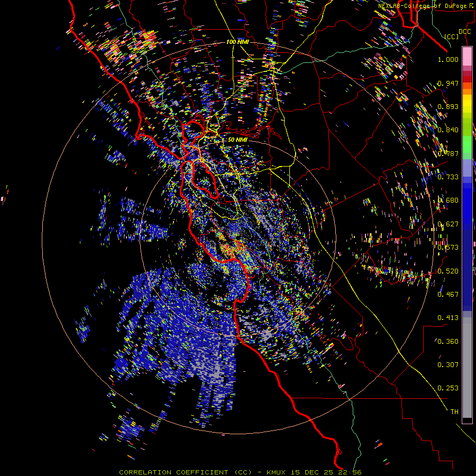The height and width of the screenshot is (476, 476).
Task: Click the 100 NMI range ring label
Action: [237, 42]
